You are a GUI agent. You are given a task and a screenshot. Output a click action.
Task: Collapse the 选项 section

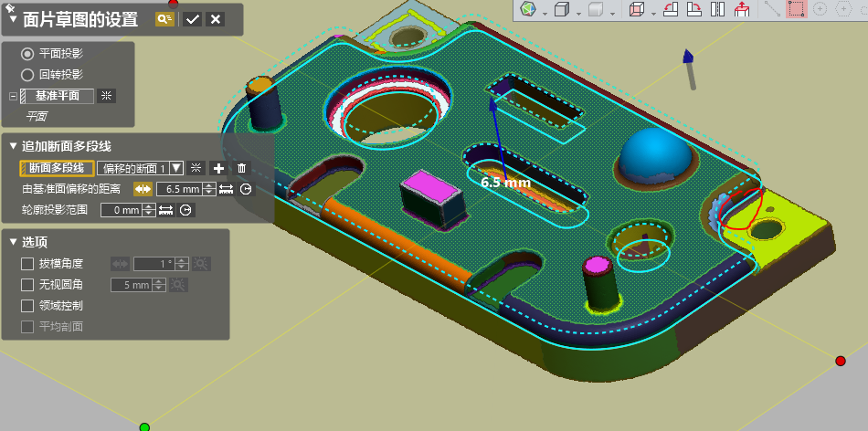[13, 242]
